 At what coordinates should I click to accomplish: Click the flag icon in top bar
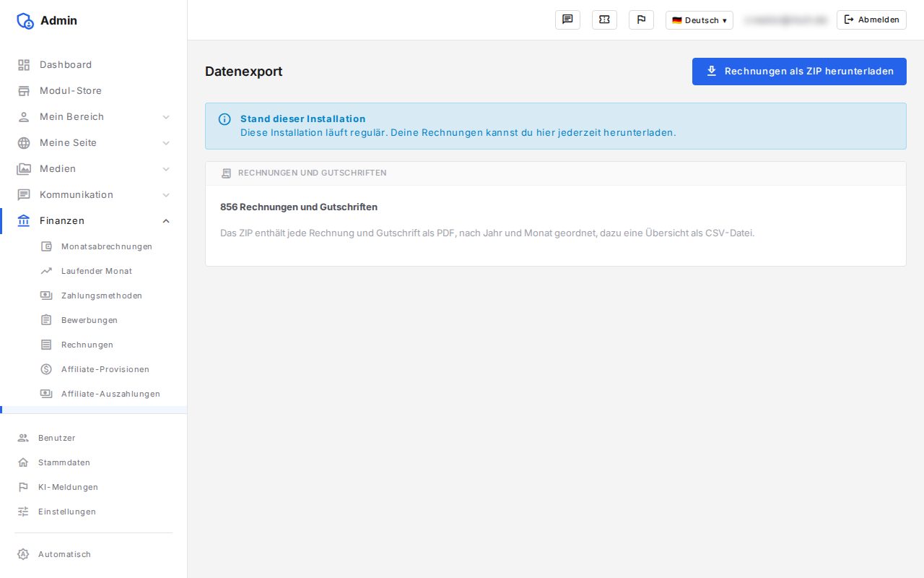click(x=641, y=20)
